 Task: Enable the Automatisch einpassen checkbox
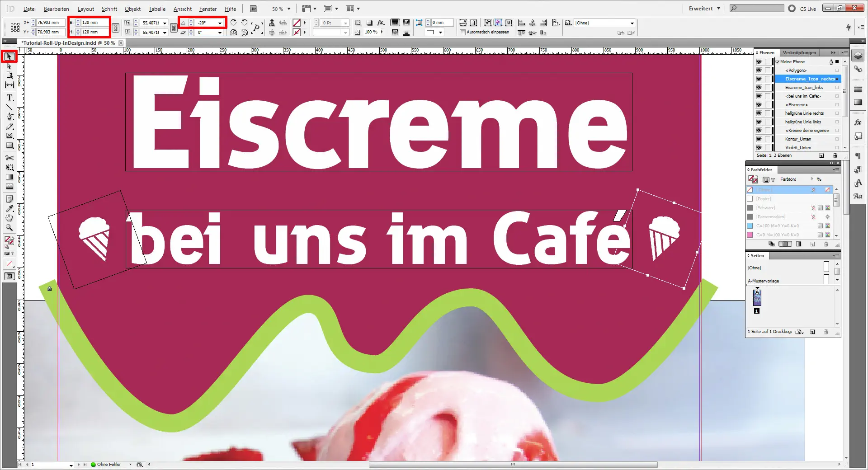point(463,32)
